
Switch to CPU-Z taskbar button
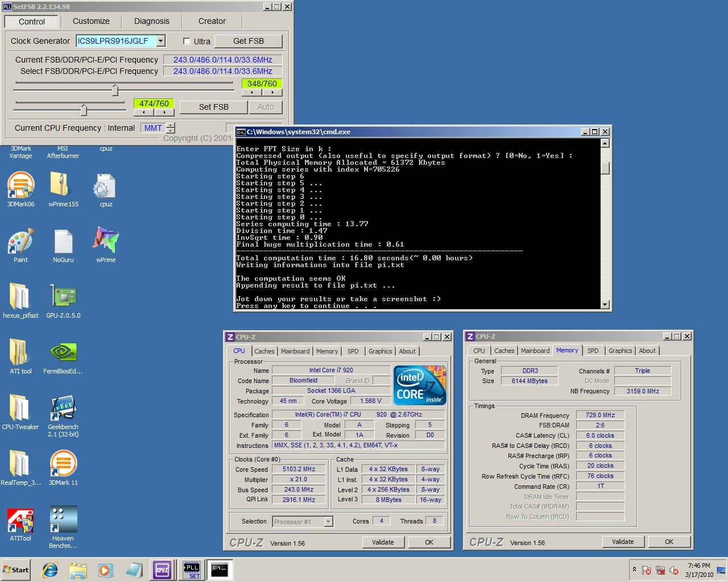point(162,569)
